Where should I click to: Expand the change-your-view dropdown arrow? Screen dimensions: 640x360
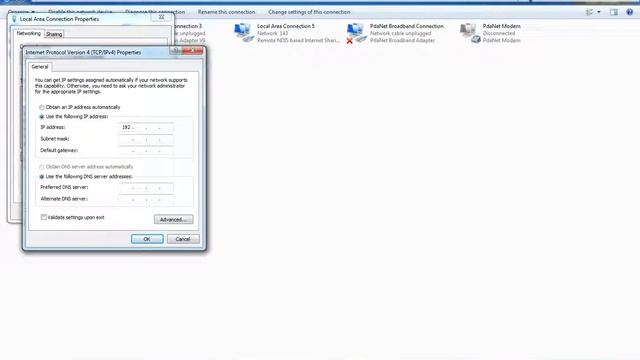[x=599, y=12]
